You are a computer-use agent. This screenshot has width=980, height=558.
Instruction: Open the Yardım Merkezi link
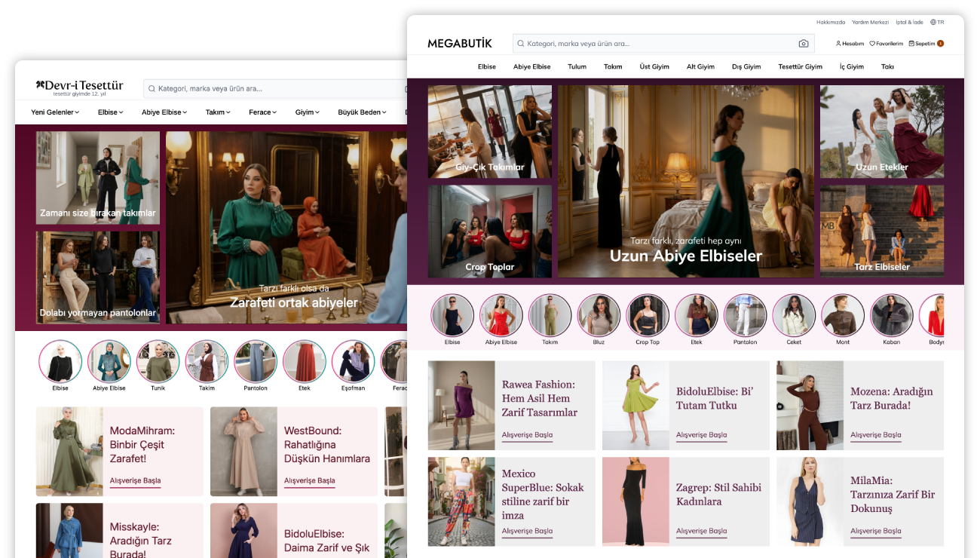tap(870, 23)
